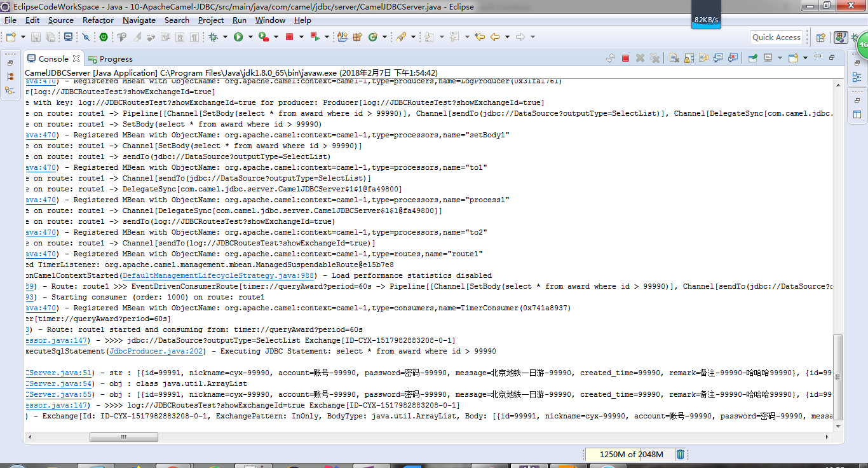Open the Run menu
Viewport: 868px width, 468px height.
(240, 20)
